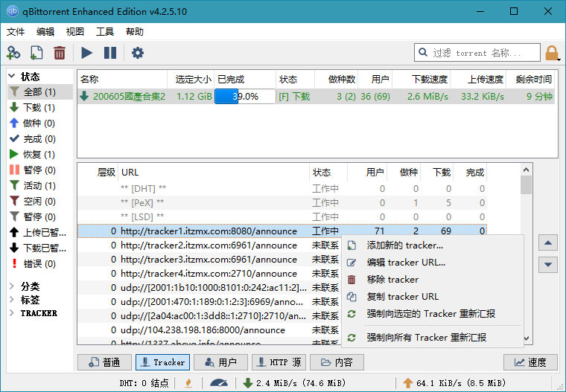Sort by the 下载速度 column header
Viewport: 566px width, 392px height.
click(x=422, y=79)
